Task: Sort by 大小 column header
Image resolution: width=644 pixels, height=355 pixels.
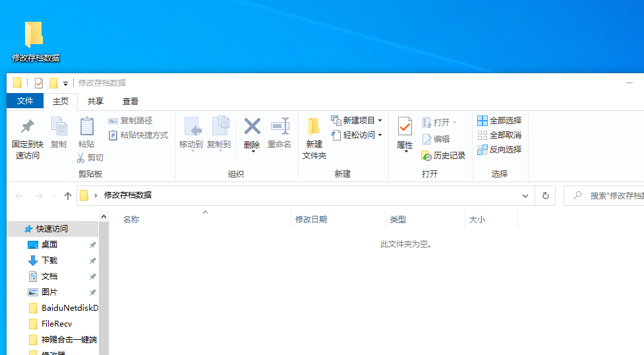Action: click(477, 220)
